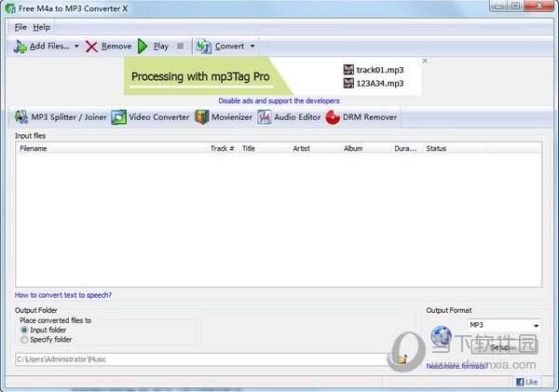Click the Setup... button
The width and height of the screenshot is (559, 392).
(x=503, y=347)
